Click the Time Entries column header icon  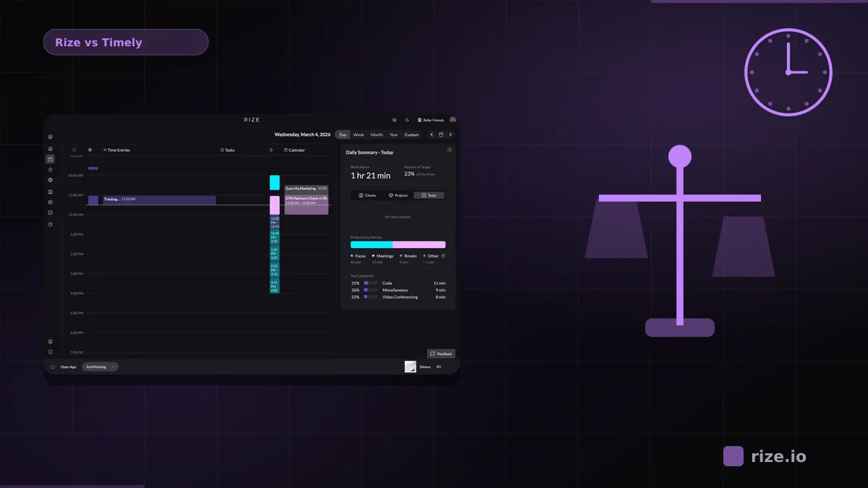click(106, 150)
